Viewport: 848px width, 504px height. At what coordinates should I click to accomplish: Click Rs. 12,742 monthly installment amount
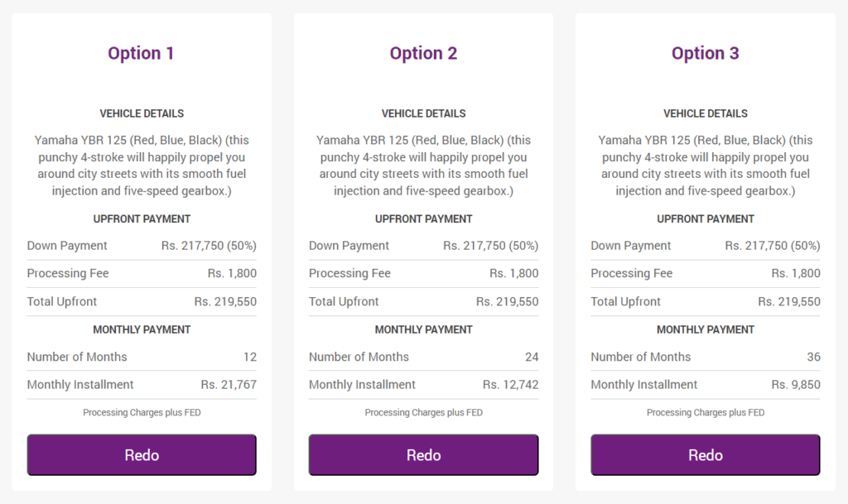[510, 385]
